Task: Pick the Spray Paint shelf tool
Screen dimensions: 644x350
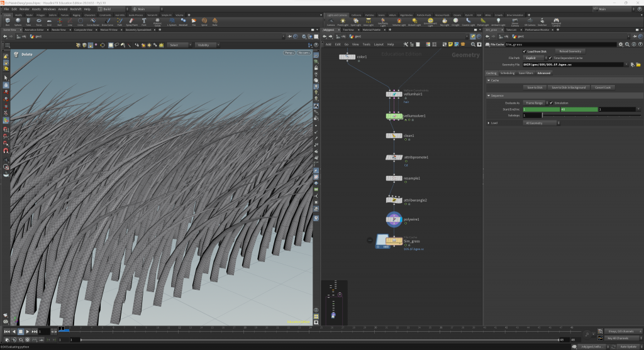Action: click(x=131, y=22)
